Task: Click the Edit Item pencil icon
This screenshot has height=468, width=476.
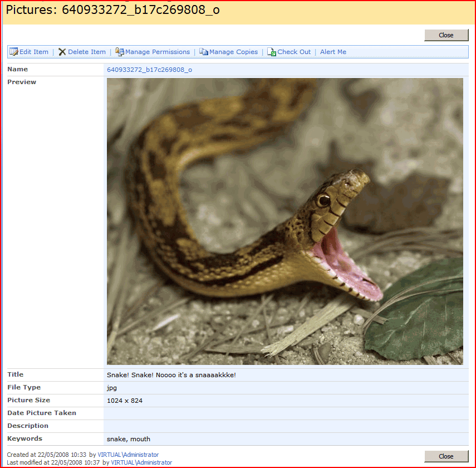Action: 14,52
